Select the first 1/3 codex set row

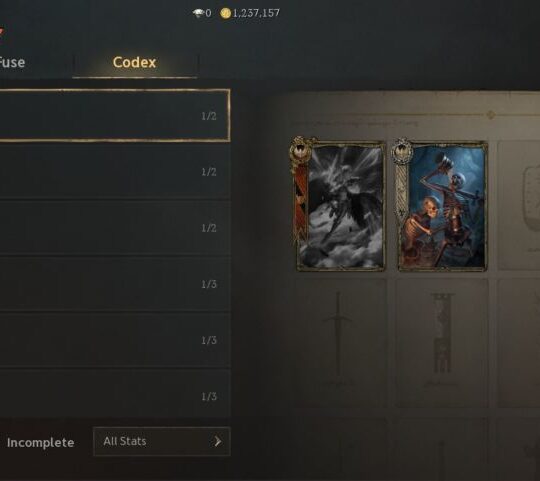[x=115, y=284]
